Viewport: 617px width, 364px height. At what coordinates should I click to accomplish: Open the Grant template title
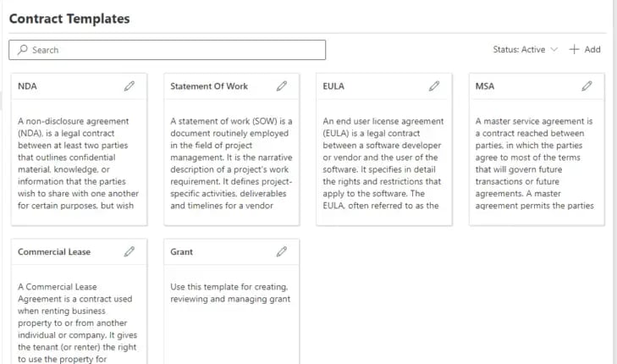pos(181,252)
